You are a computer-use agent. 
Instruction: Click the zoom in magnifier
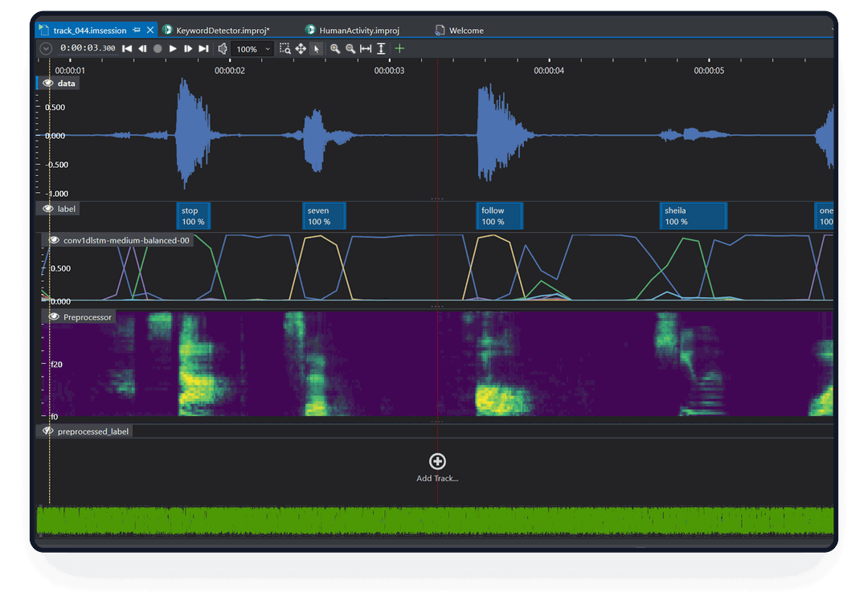335,49
